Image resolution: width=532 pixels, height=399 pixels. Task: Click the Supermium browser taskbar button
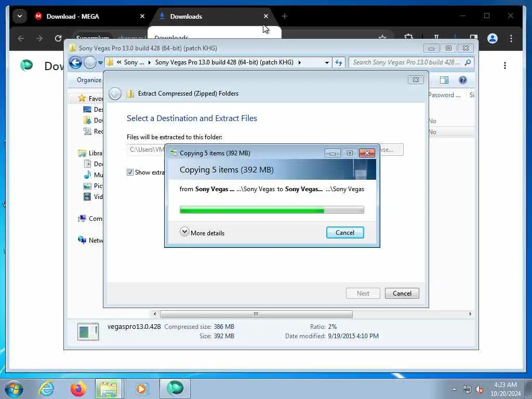click(175, 389)
